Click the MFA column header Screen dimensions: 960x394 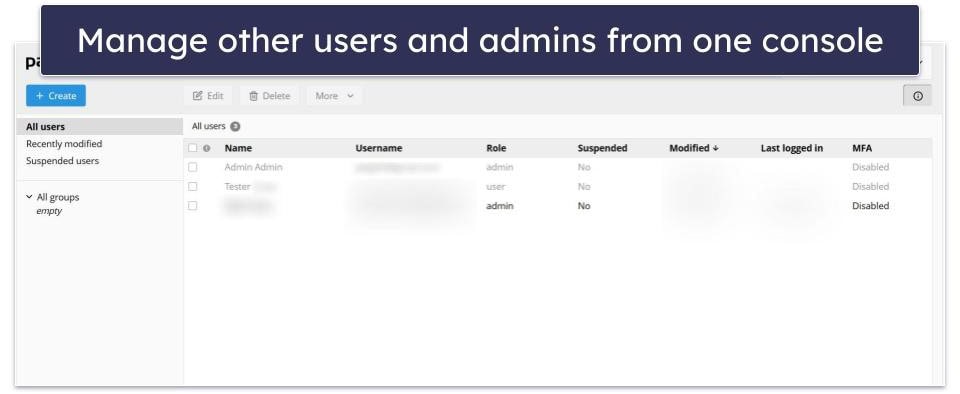(861, 148)
